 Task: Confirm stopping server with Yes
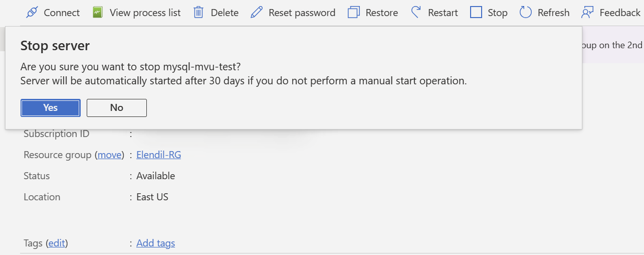[x=51, y=108]
